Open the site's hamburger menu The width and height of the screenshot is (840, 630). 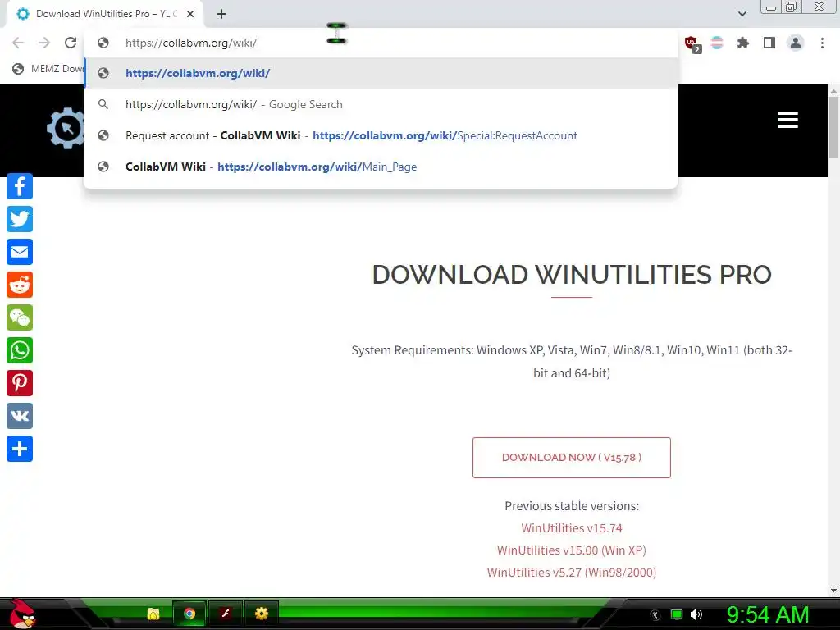click(787, 120)
